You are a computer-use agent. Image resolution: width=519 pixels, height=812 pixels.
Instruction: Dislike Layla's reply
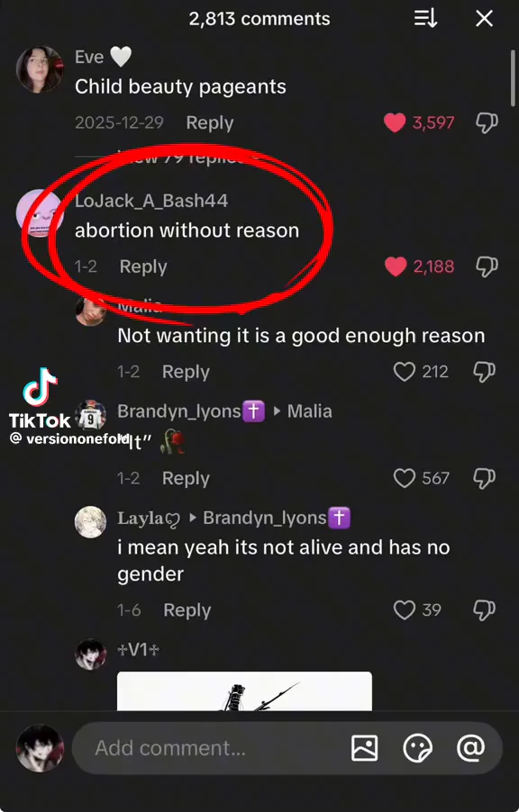[484, 610]
